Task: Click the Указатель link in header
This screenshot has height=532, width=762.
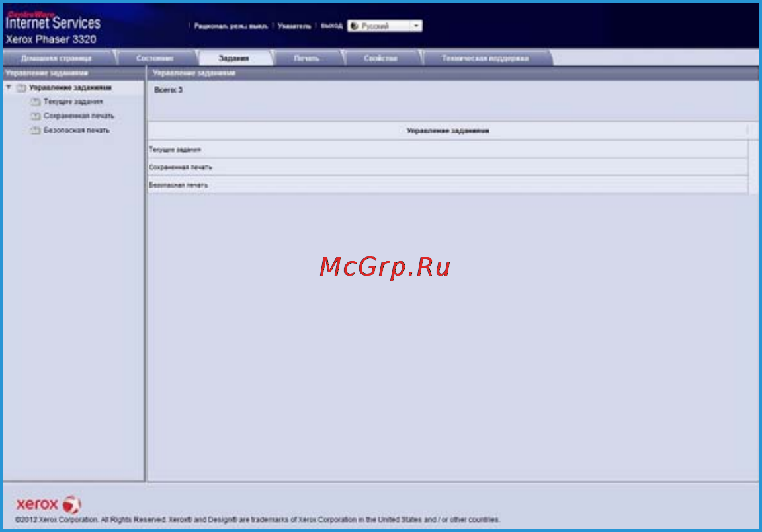Action: (x=294, y=26)
